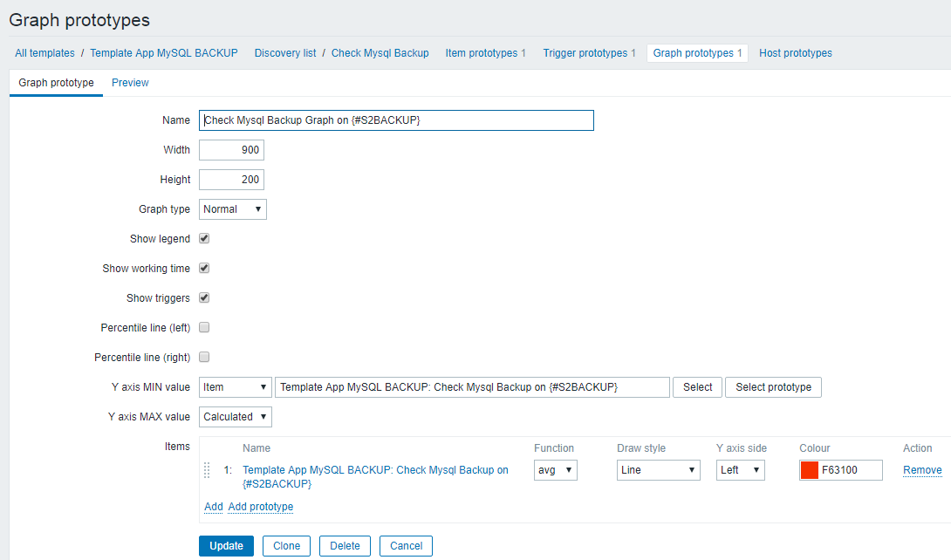
Task: Open the Graph type dropdown
Action: (233, 209)
